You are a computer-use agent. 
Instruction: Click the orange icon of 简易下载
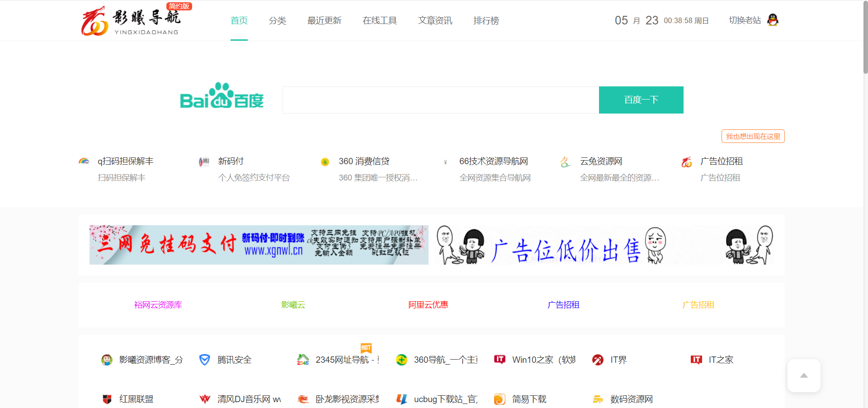point(500,399)
